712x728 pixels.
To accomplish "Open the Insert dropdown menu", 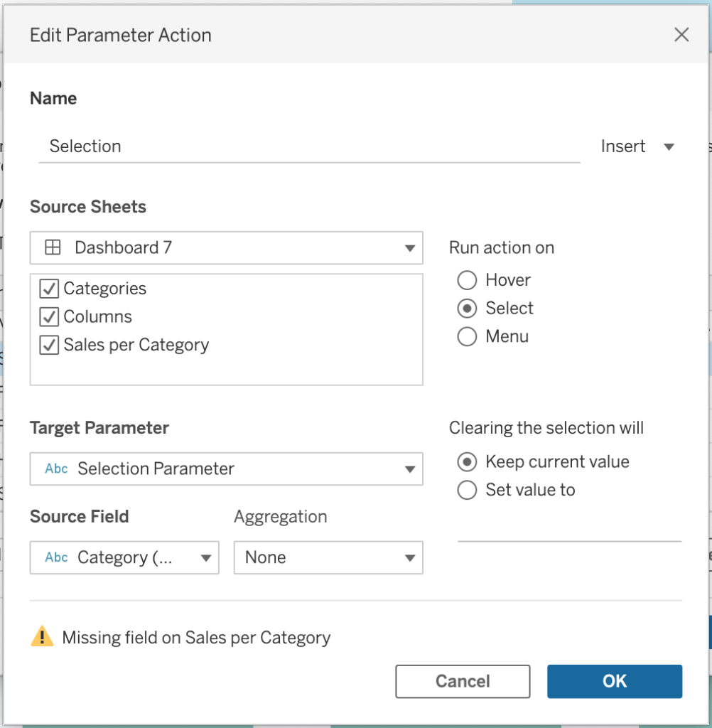I will point(637,146).
